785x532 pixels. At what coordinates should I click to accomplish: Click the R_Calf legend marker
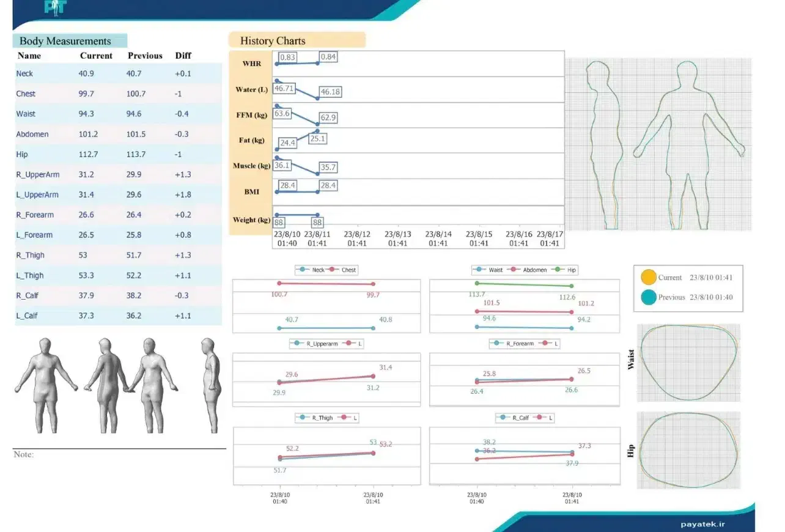pyautogui.click(x=504, y=418)
